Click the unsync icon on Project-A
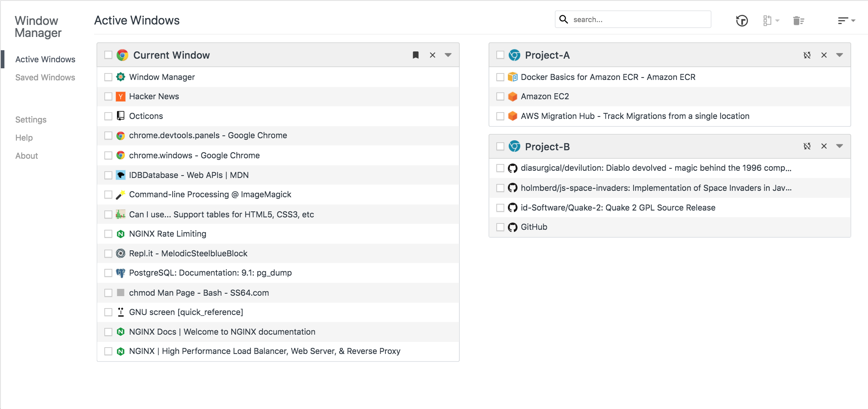The height and width of the screenshot is (409, 868). point(807,55)
